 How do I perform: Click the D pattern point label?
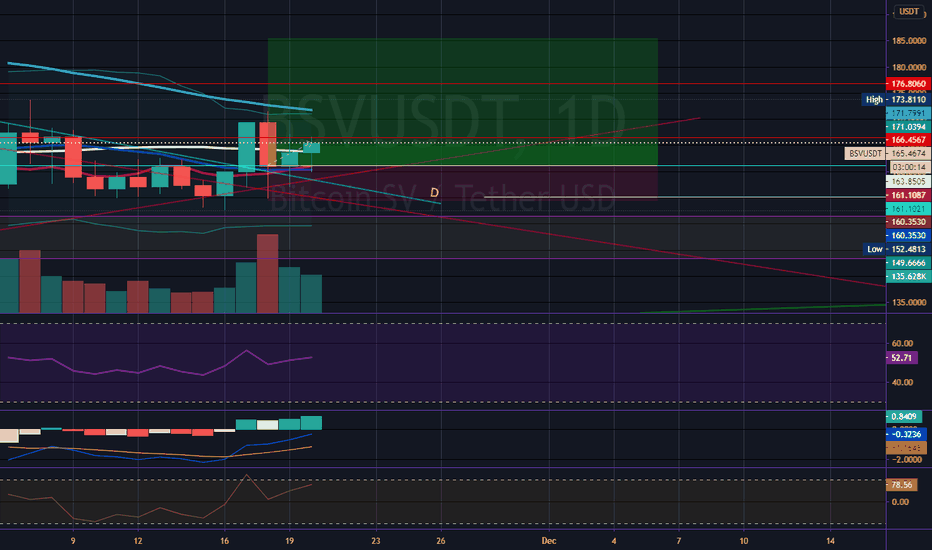tap(434, 193)
